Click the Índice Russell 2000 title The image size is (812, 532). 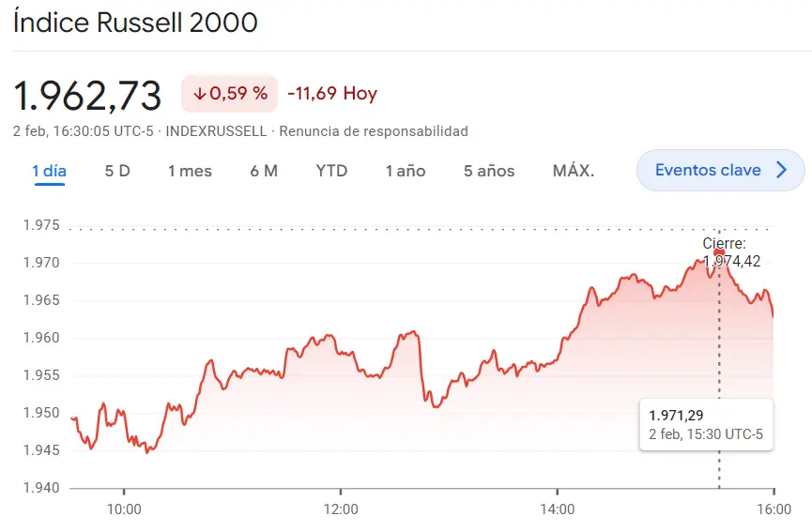pos(135,23)
